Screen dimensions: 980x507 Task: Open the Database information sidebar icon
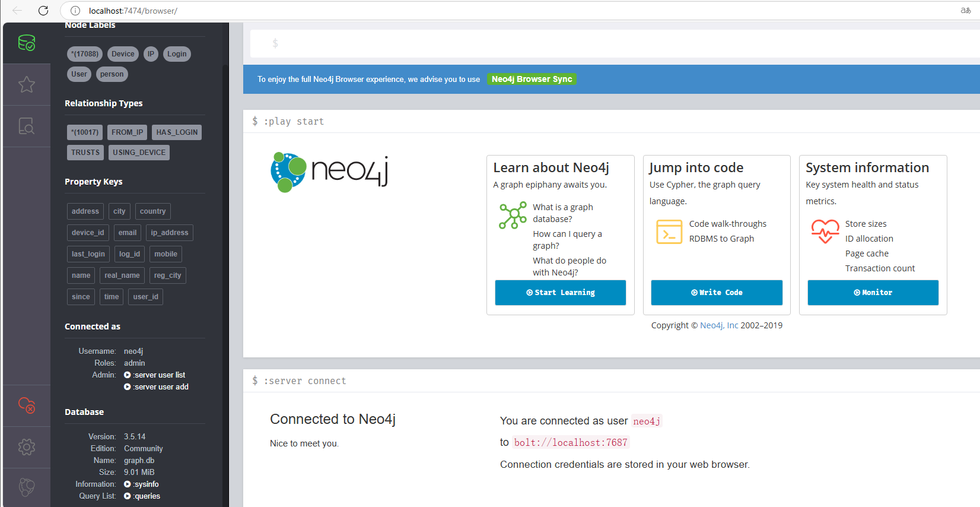pyautogui.click(x=27, y=43)
